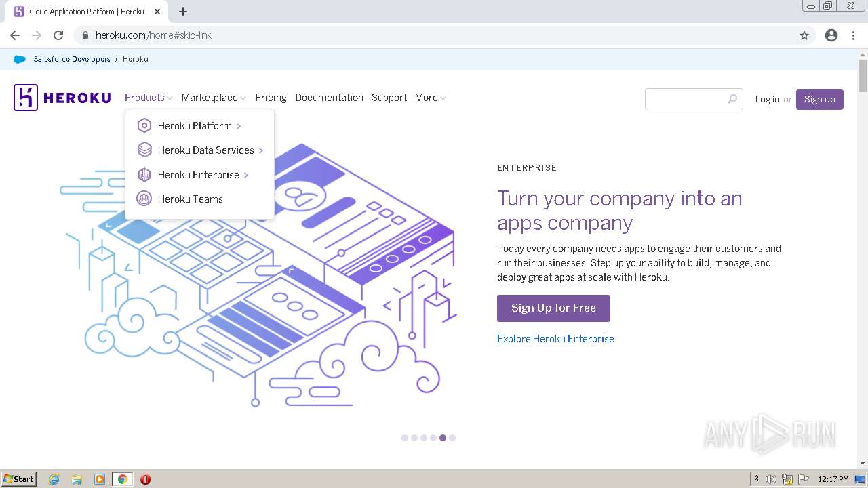The image size is (868, 488).
Task: Click the purple Sign up button
Action: point(820,99)
